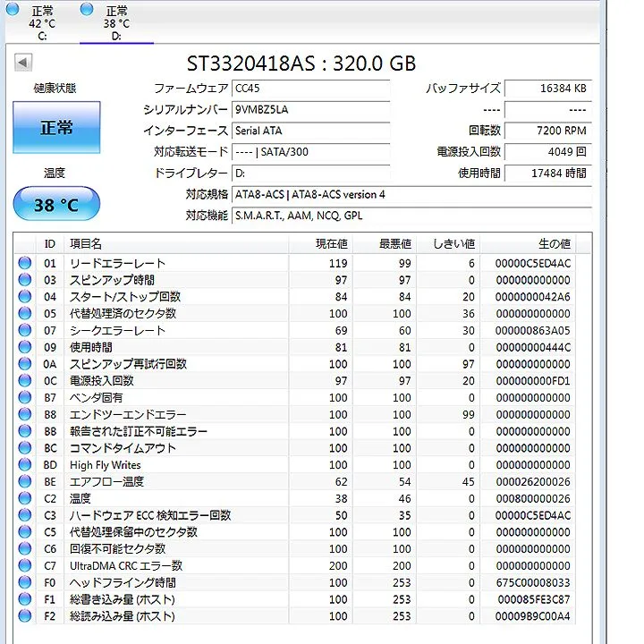The height and width of the screenshot is (644, 644).
Task: Click the firmware field showing CC45
Action: (x=310, y=89)
